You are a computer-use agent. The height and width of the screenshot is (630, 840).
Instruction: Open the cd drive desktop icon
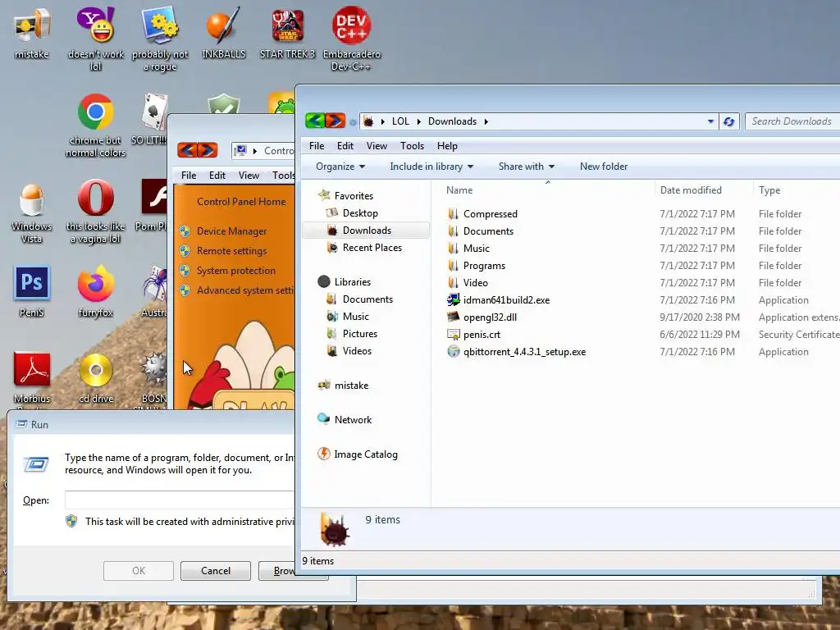(x=96, y=377)
